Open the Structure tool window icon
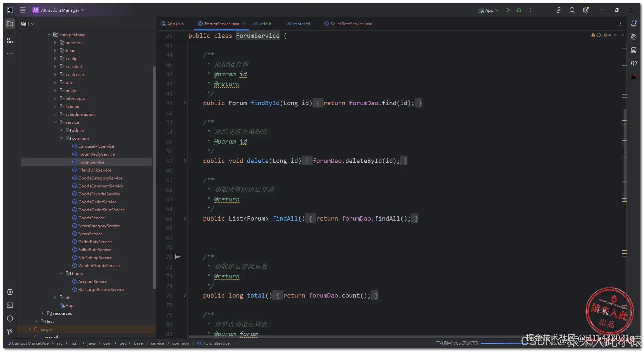 click(x=10, y=40)
